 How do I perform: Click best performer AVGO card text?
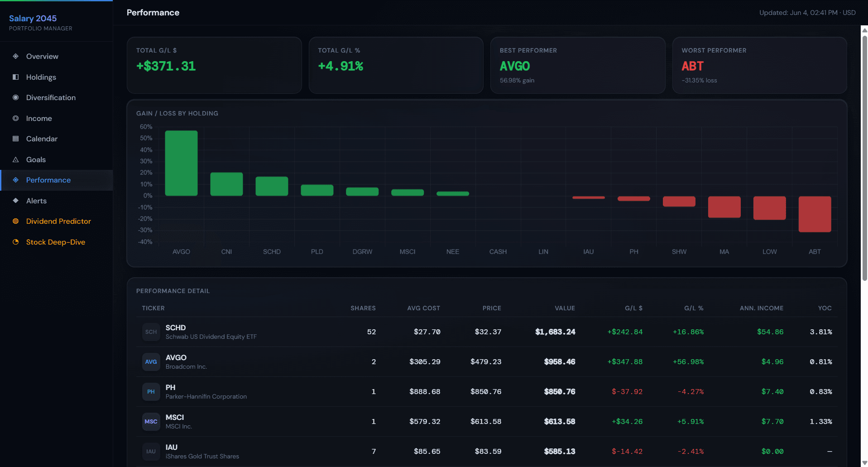coord(515,66)
